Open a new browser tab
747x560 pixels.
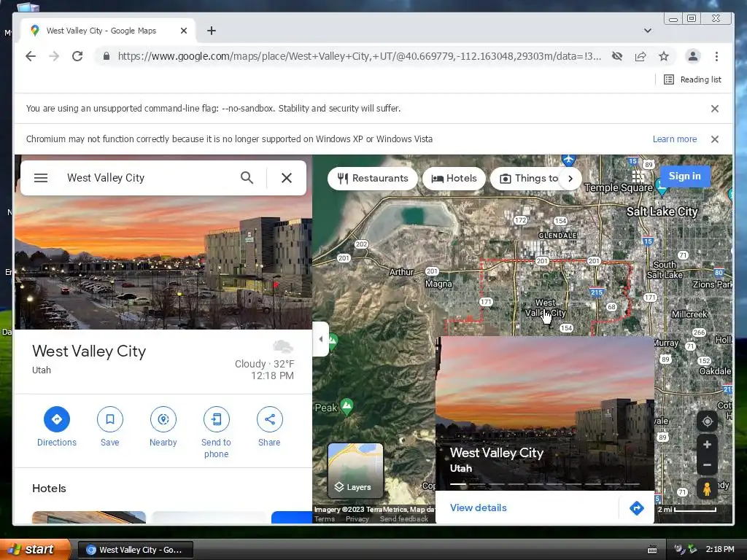212,31
